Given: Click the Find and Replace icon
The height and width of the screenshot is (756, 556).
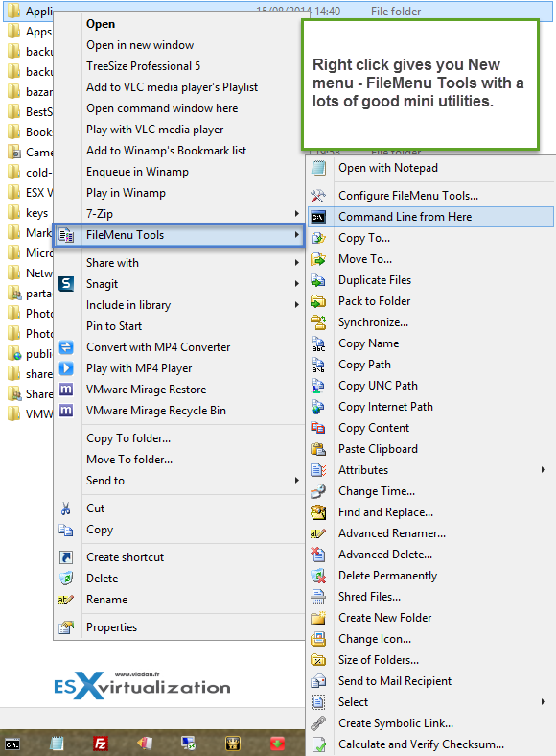Looking at the screenshot, I should (x=318, y=512).
